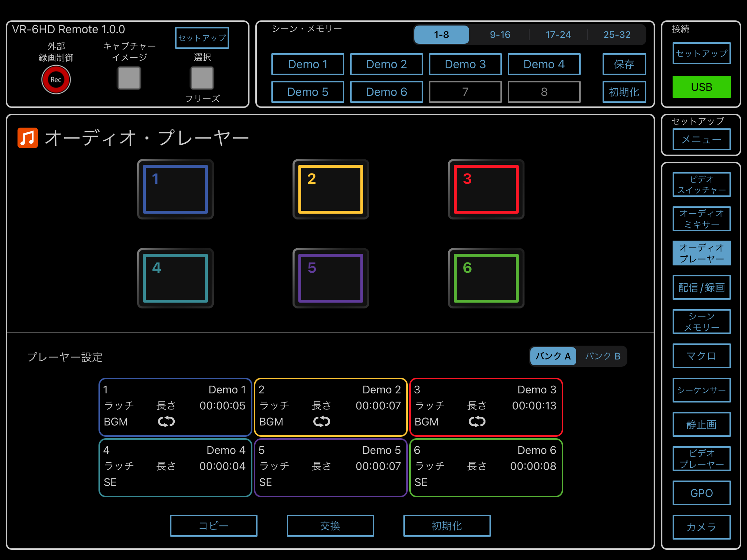This screenshot has width=747, height=560.
Task: Open カメラ page
Action: point(701,527)
